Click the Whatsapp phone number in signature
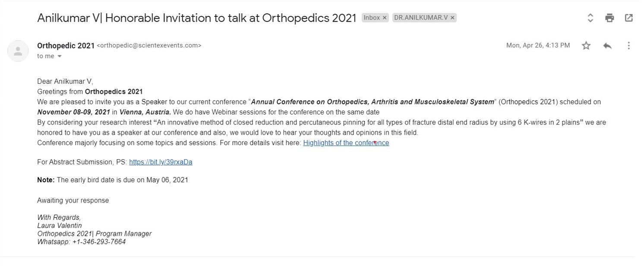The width and height of the screenshot is (644, 266). tap(99, 242)
